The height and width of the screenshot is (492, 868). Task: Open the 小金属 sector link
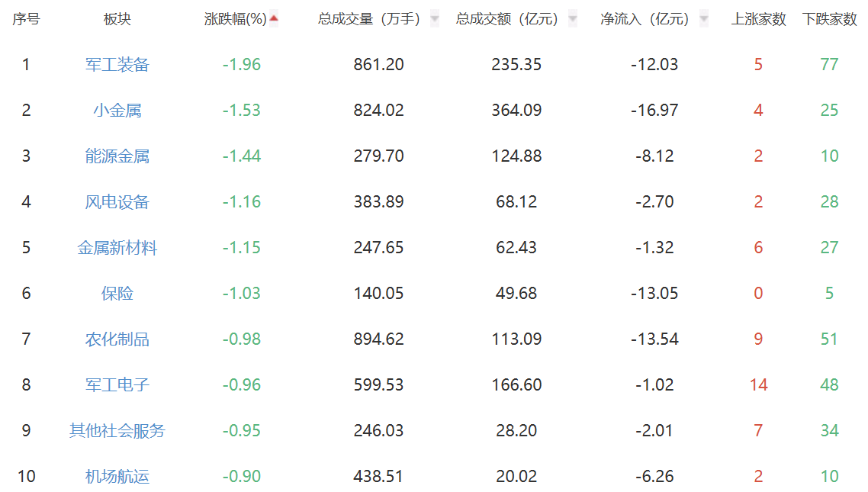point(117,110)
